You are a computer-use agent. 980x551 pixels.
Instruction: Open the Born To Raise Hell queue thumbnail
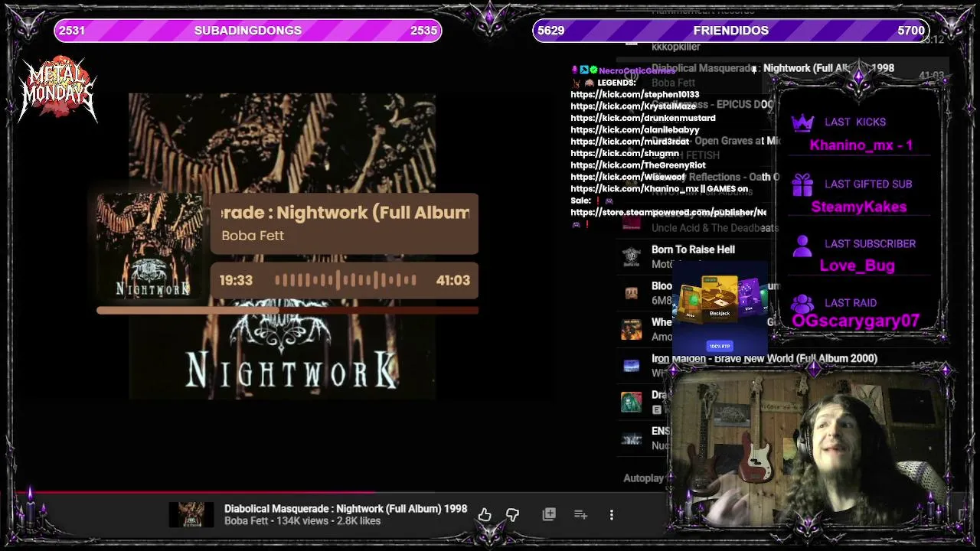tap(631, 256)
